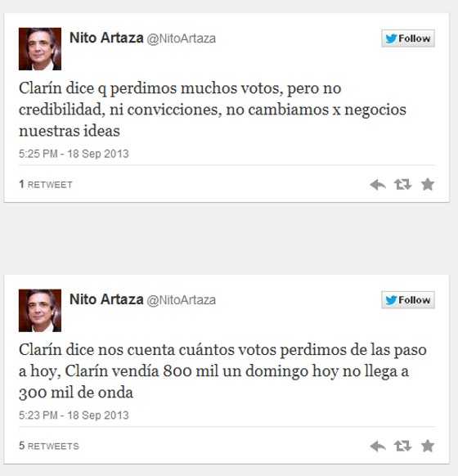Click tweet text about credibilidad and convicciones
Screen dimensions: 458x476
[x=213, y=110]
